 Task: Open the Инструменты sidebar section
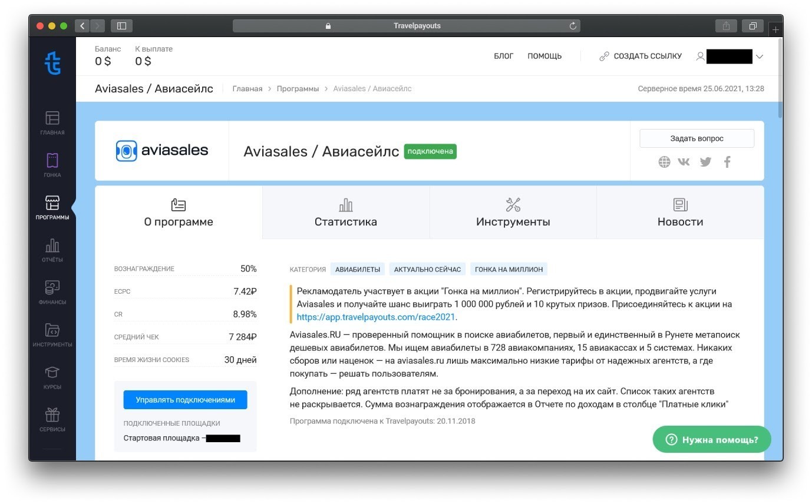coord(52,334)
